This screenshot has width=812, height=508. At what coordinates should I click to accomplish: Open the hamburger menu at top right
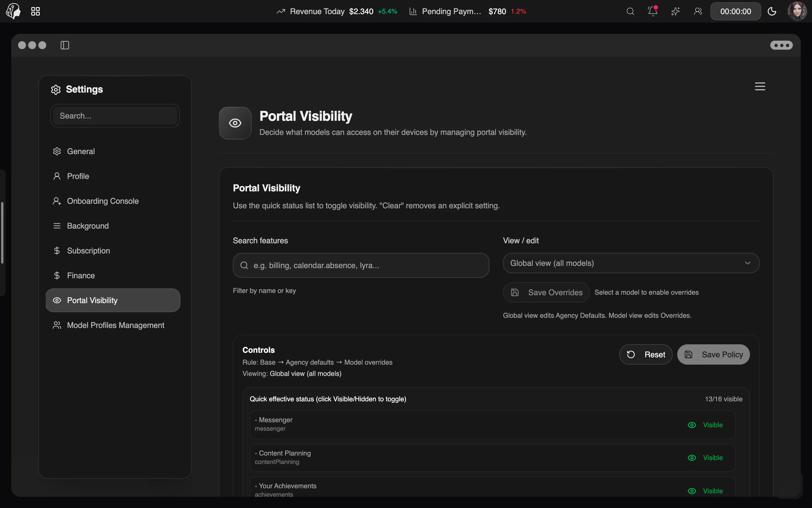coord(760,86)
